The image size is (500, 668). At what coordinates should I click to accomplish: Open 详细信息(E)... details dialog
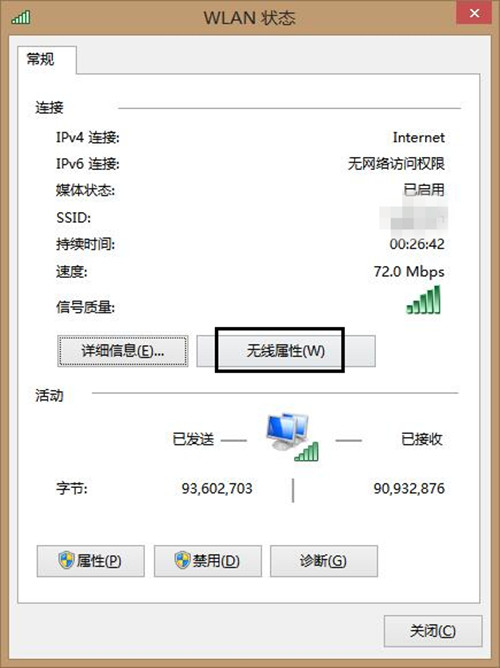tap(123, 351)
